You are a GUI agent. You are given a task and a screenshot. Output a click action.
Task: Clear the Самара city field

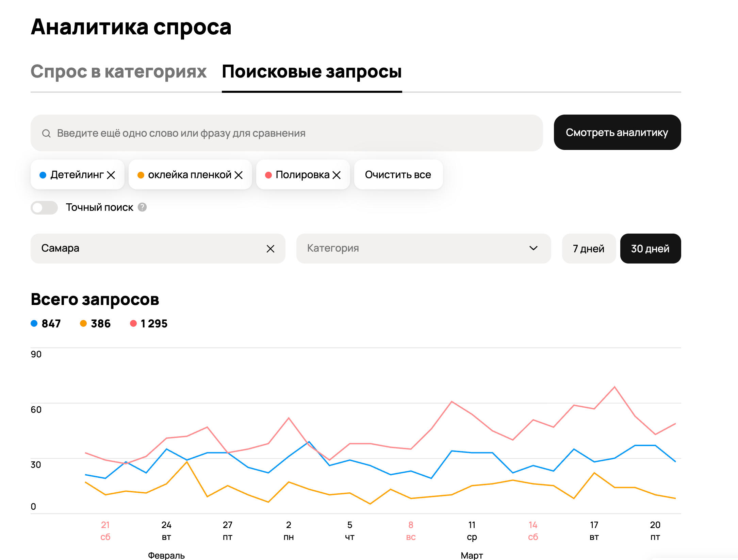coord(270,249)
